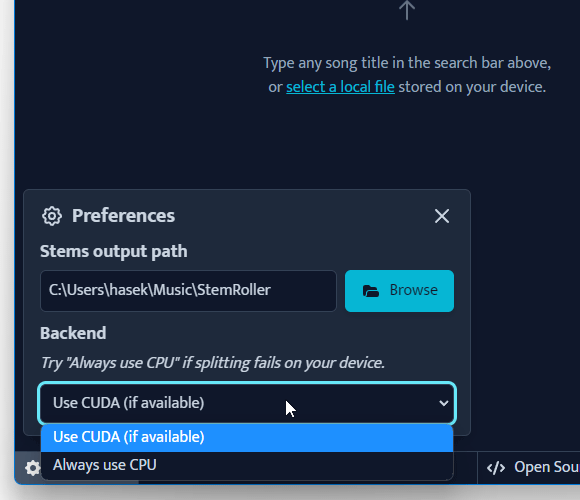
Task: Click the 'Stems output path' label
Action: [114, 252]
